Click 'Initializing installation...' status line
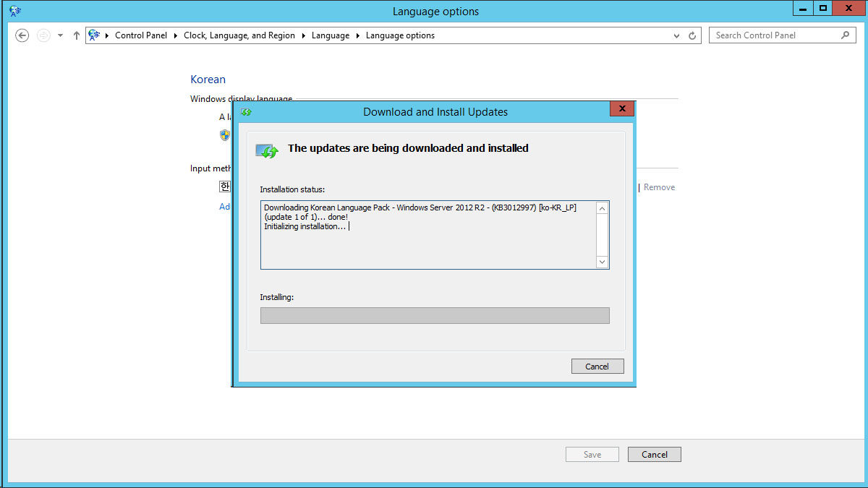The image size is (868, 488). (305, 226)
